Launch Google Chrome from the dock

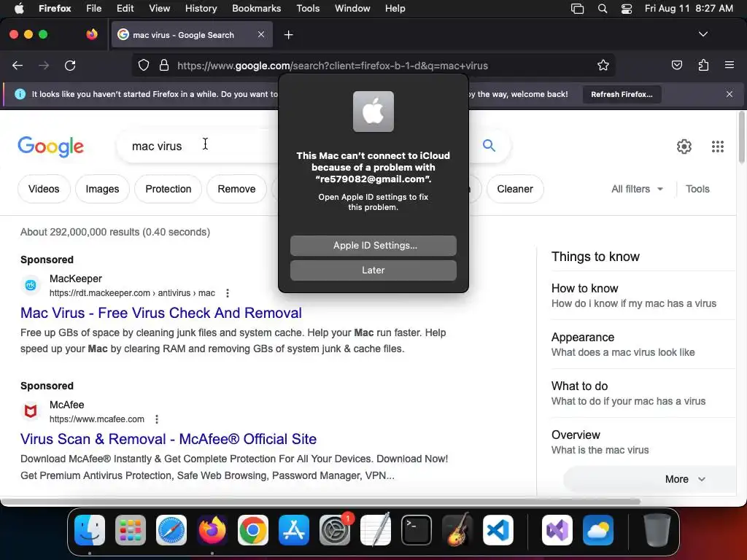click(253, 530)
